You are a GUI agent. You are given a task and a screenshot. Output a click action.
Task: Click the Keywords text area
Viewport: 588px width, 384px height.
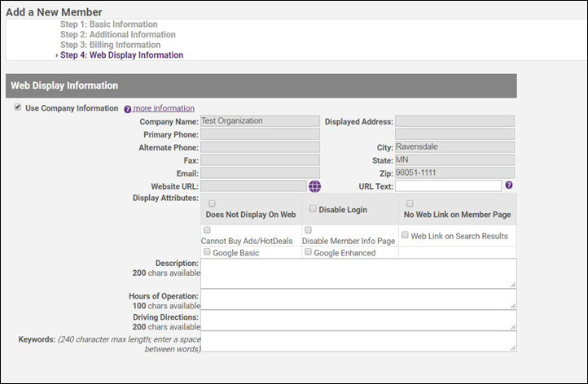coord(358,341)
